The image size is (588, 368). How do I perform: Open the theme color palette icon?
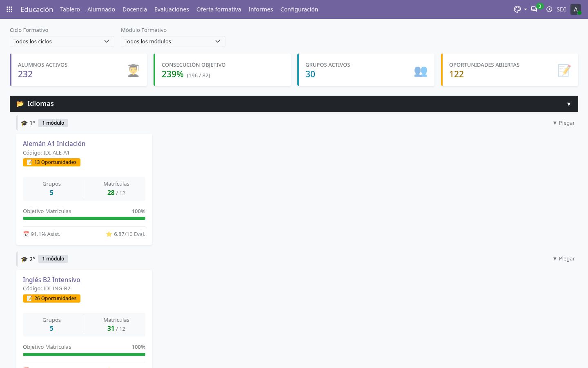coord(517,9)
